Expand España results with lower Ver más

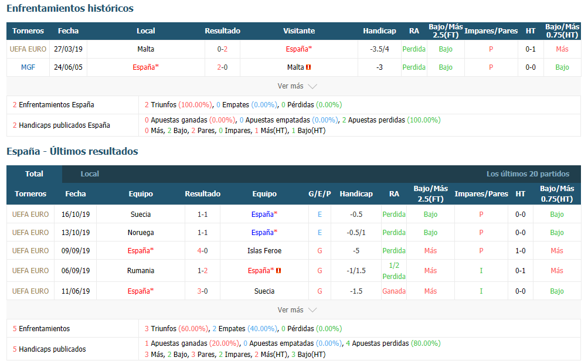[x=297, y=310]
